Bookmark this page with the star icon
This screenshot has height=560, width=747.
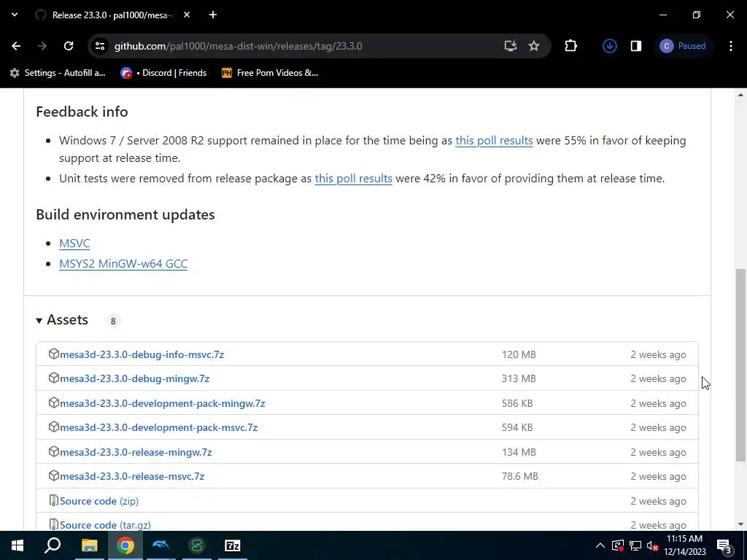point(533,46)
